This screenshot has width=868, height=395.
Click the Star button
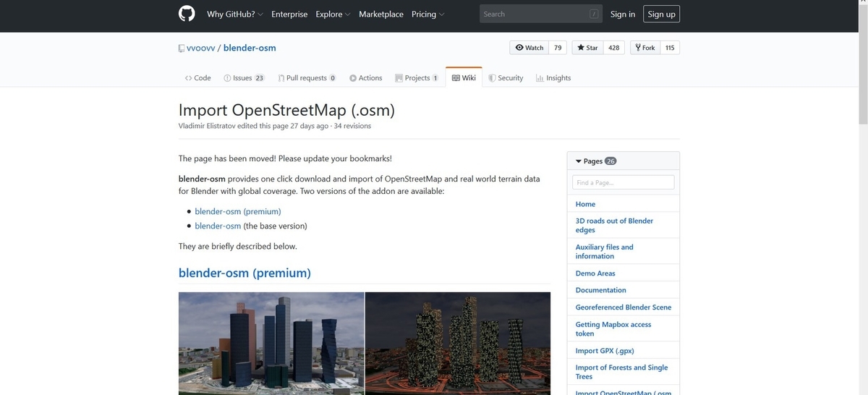pyautogui.click(x=587, y=48)
